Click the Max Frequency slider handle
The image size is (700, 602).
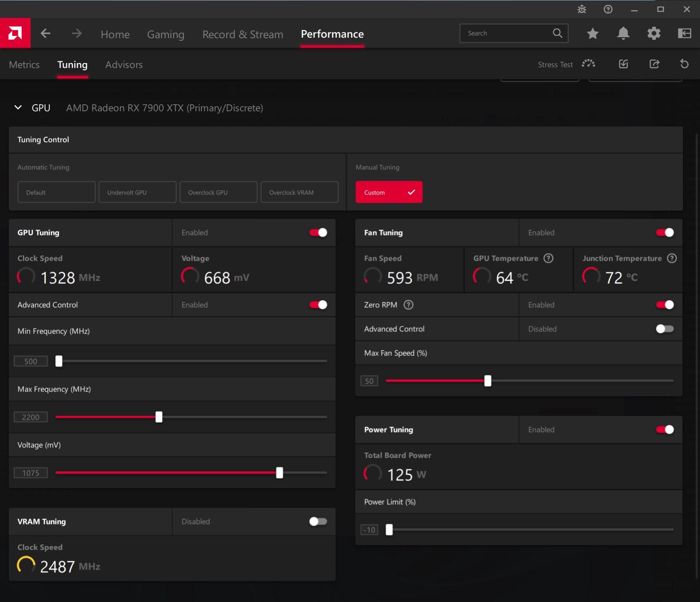coord(159,417)
